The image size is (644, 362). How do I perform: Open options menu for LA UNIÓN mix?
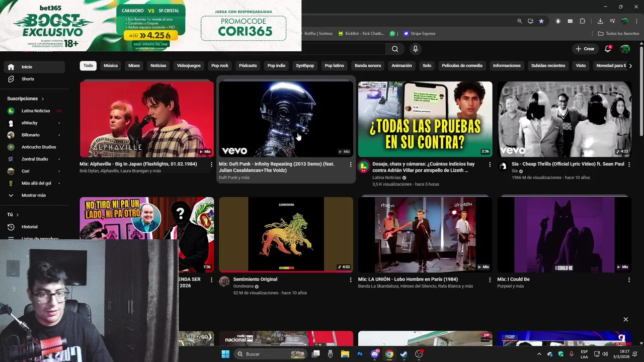point(490,280)
